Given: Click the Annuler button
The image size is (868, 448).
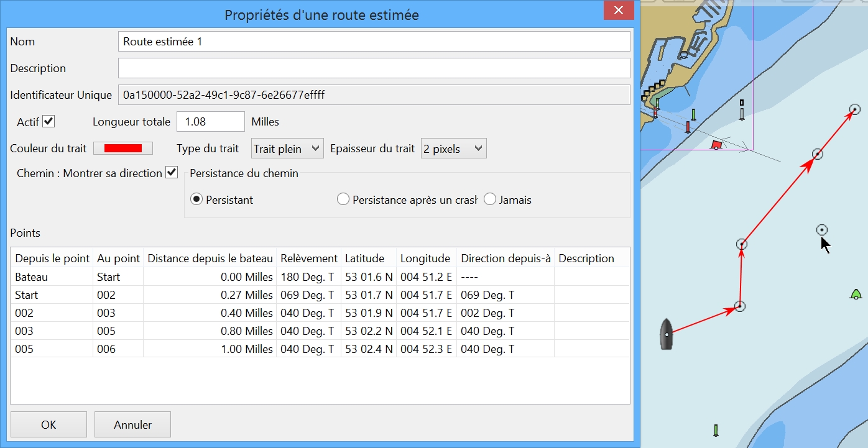Looking at the screenshot, I should tap(132, 424).
